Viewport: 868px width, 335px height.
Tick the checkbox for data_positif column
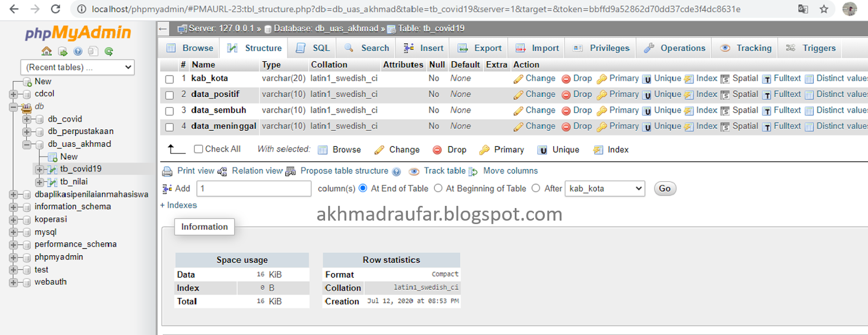click(x=169, y=95)
